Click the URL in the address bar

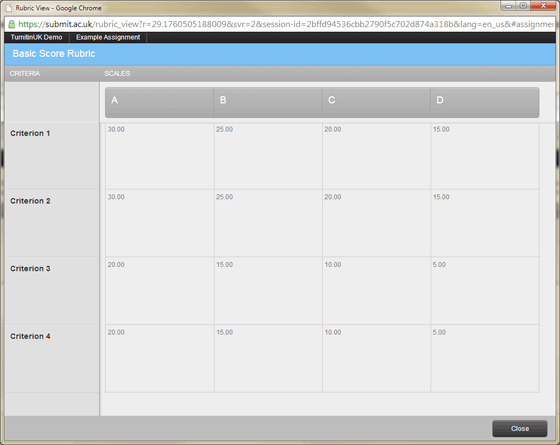coord(286,24)
